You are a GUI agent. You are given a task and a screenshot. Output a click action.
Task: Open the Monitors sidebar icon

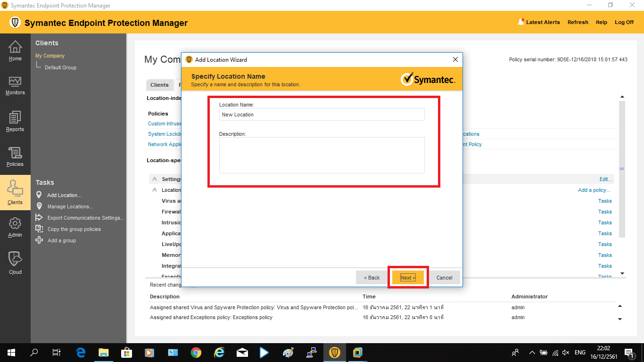[x=15, y=85]
